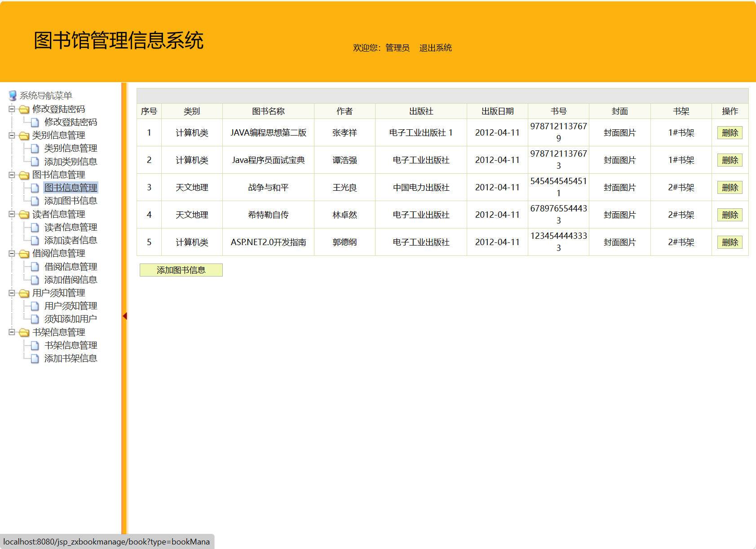The width and height of the screenshot is (756, 549).
Task: Click the document icon next to 修改登陆密码
Action: [35, 122]
